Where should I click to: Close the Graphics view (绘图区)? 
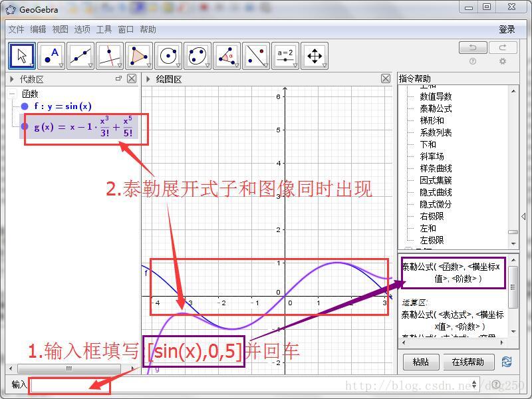click(x=386, y=78)
